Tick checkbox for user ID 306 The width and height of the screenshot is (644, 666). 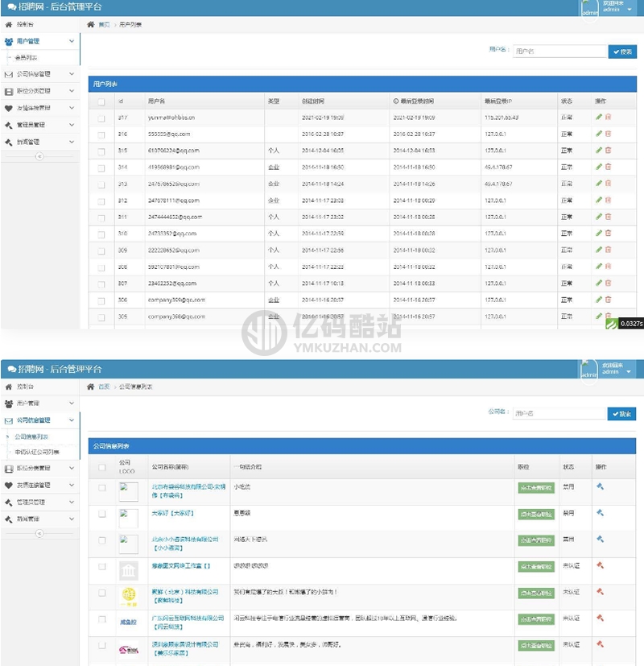pos(101,301)
